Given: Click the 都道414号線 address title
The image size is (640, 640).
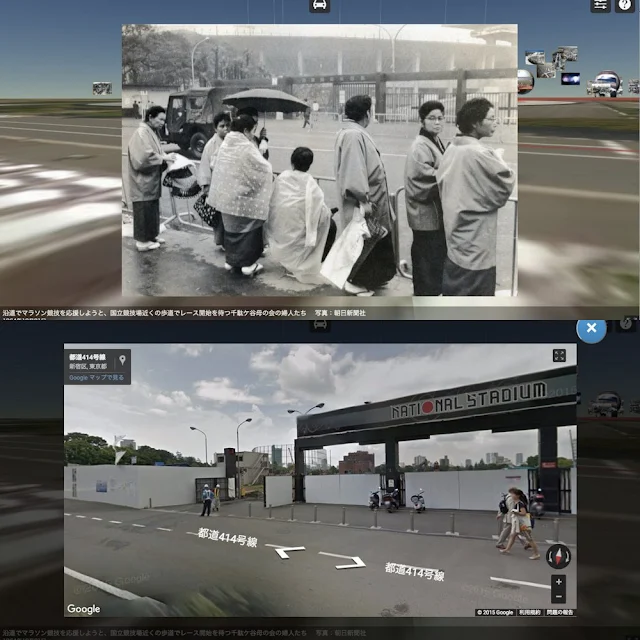Looking at the screenshot, I should pyautogui.click(x=87, y=357).
